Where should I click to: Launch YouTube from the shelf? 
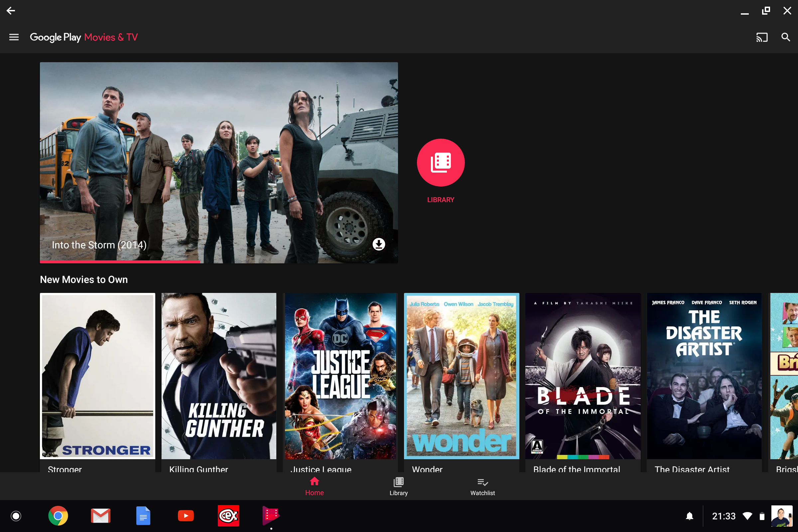pos(186,516)
